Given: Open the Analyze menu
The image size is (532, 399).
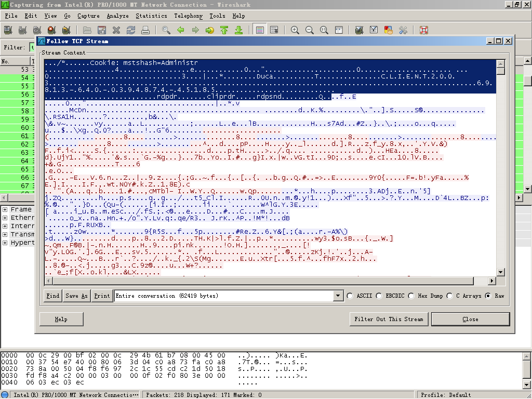Looking at the screenshot, I should pos(117,16).
